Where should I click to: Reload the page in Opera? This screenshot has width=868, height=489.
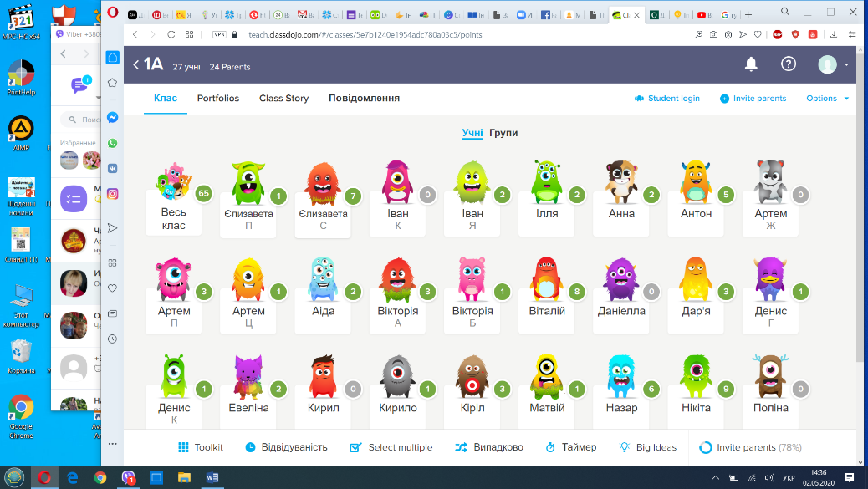click(x=171, y=34)
